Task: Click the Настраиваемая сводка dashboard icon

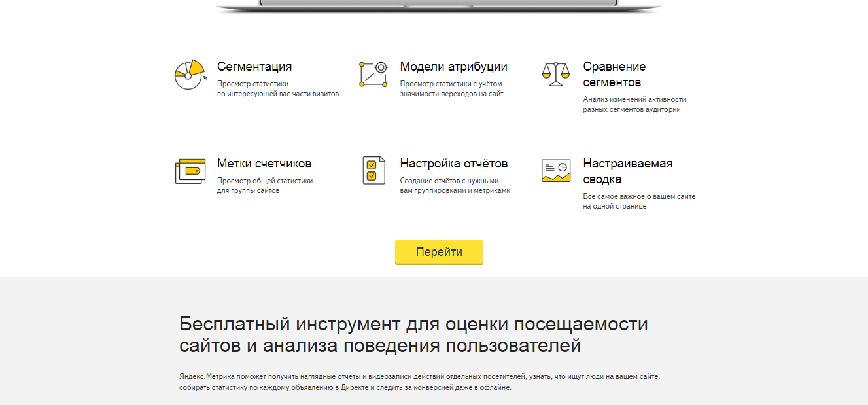Action: coord(555,170)
